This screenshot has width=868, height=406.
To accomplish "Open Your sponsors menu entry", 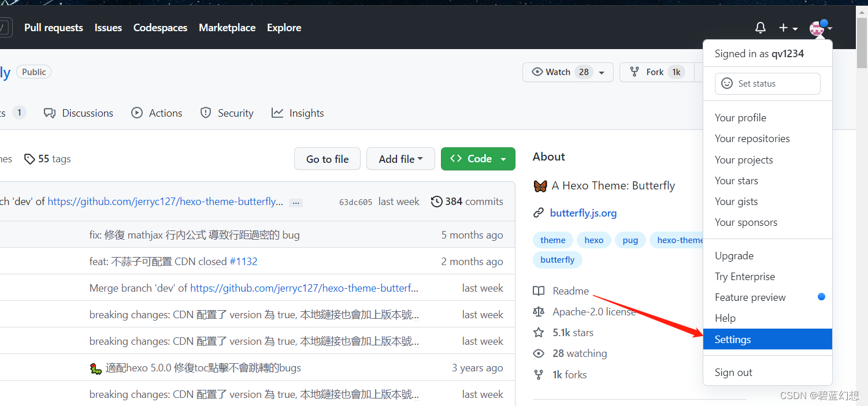I will click(767, 222).
